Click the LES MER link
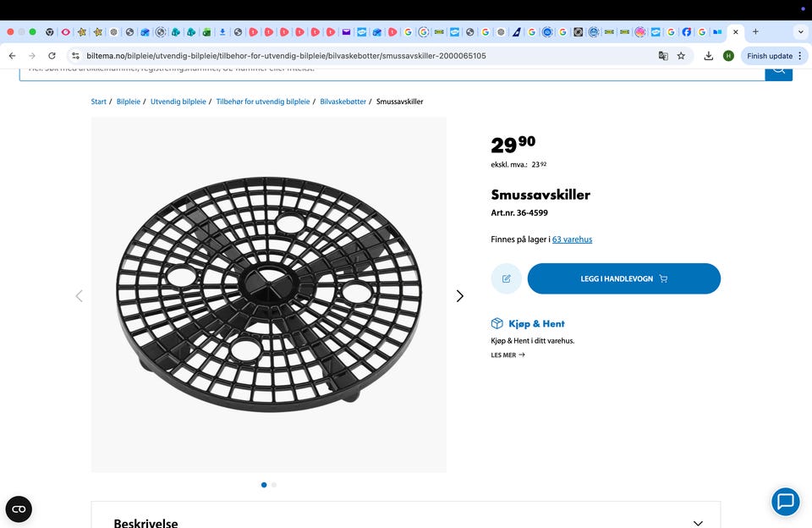 click(507, 355)
